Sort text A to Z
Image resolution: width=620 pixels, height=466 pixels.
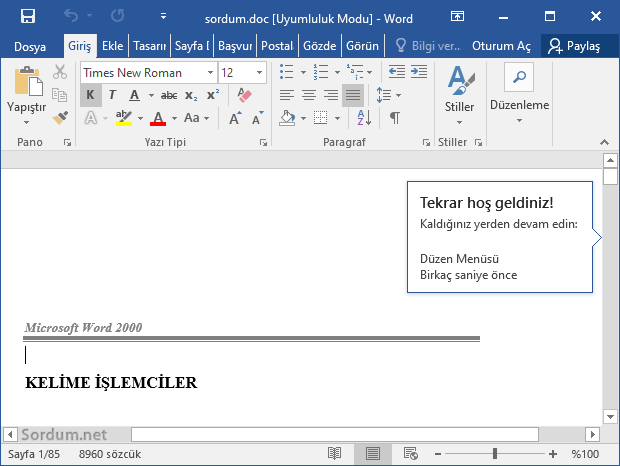364,118
